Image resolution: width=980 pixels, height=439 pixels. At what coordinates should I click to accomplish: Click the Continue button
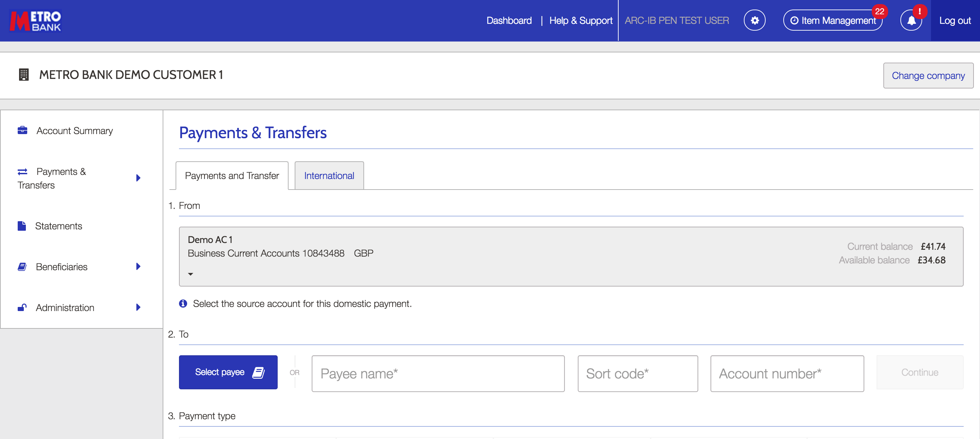tap(920, 372)
